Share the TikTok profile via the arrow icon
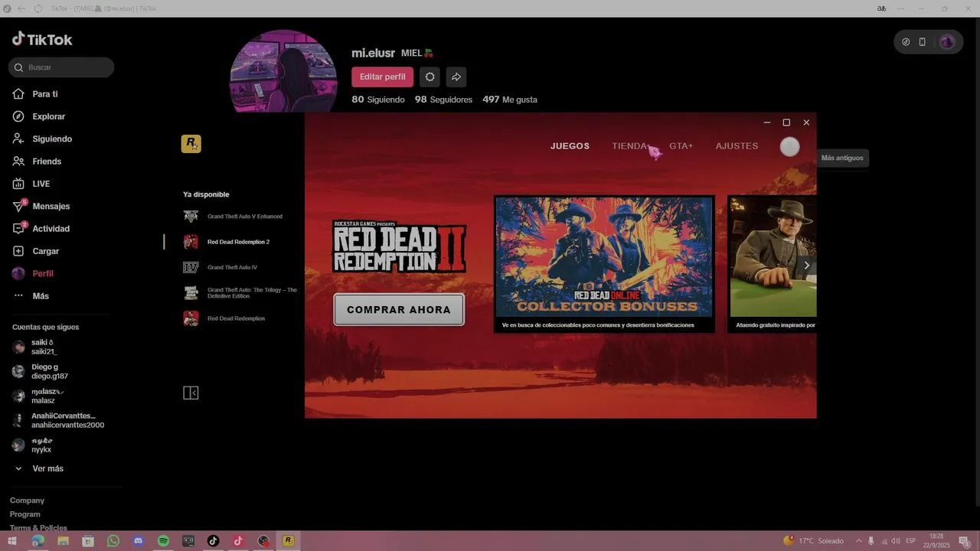 point(456,77)
